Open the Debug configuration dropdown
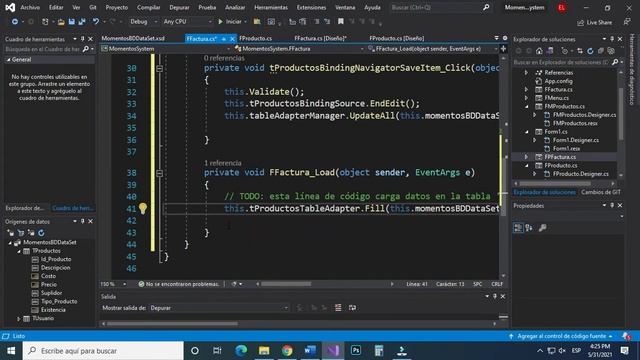 click(x=144, y=22)
